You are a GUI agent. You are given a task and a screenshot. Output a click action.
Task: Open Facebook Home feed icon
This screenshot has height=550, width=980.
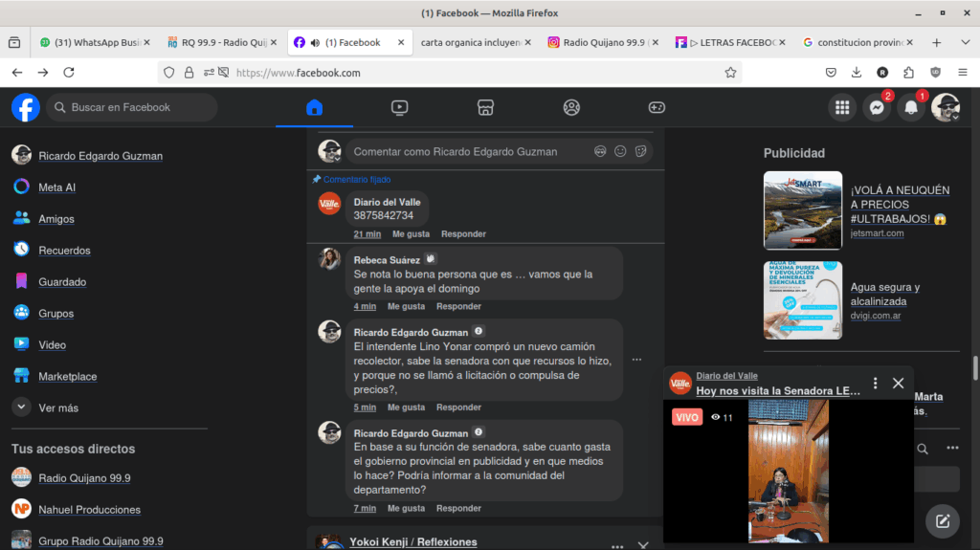tap(314, 108)
